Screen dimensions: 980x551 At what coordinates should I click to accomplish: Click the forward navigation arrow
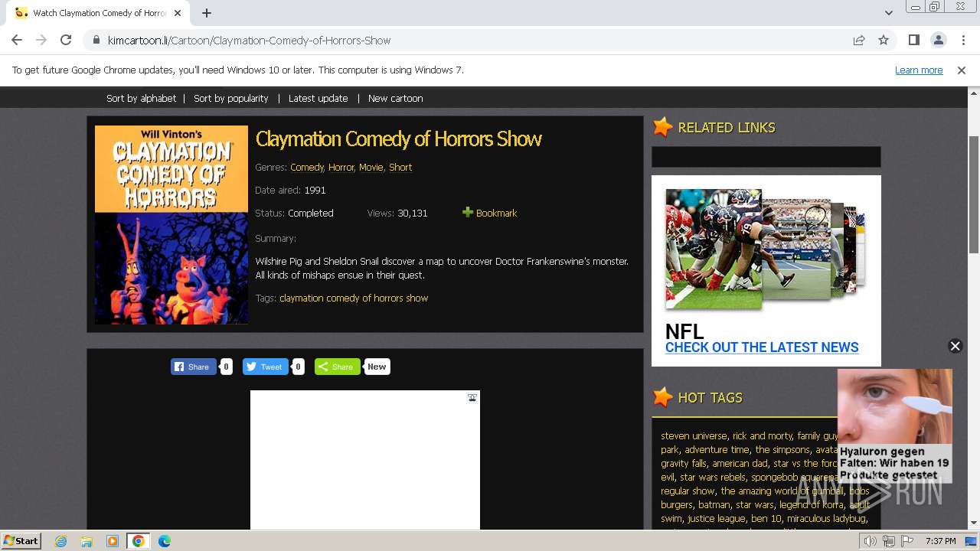[x=41, y=40]
